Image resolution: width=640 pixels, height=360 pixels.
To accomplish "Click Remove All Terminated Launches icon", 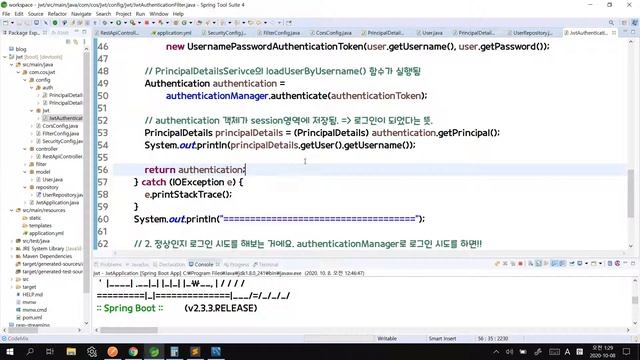I will pyautogui.click(x=513, y=264).
